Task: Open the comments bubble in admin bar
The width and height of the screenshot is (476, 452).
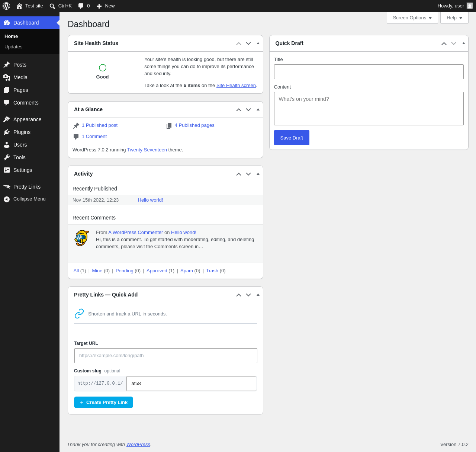Action: (x=84, y=6)
